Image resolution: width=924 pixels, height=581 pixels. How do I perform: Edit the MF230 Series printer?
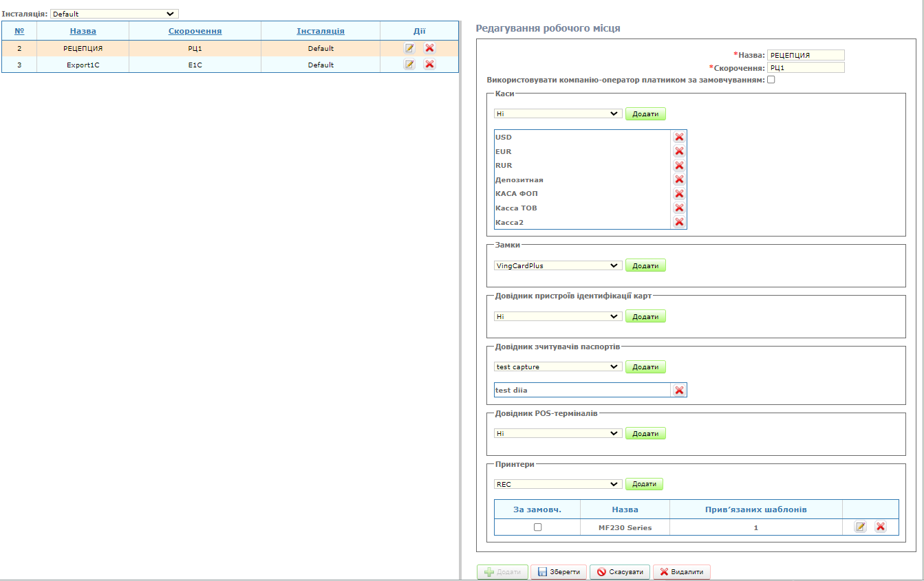coord(860,527)
